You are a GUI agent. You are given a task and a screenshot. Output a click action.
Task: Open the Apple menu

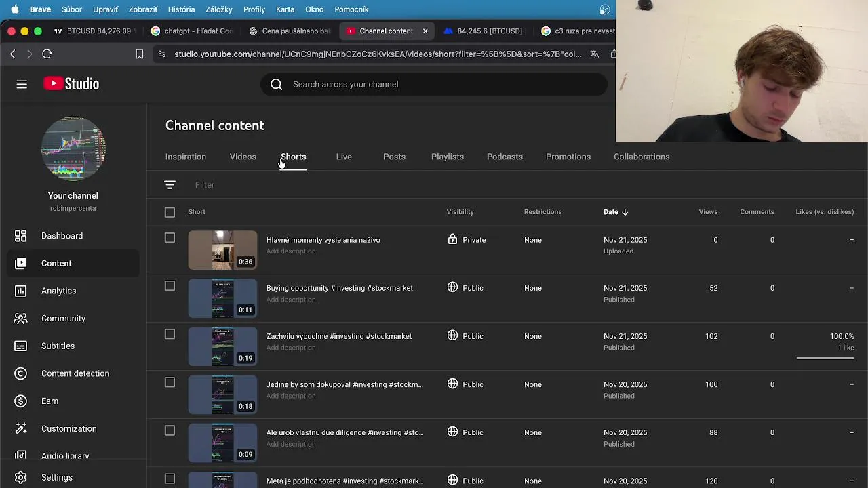pos(14,9)
